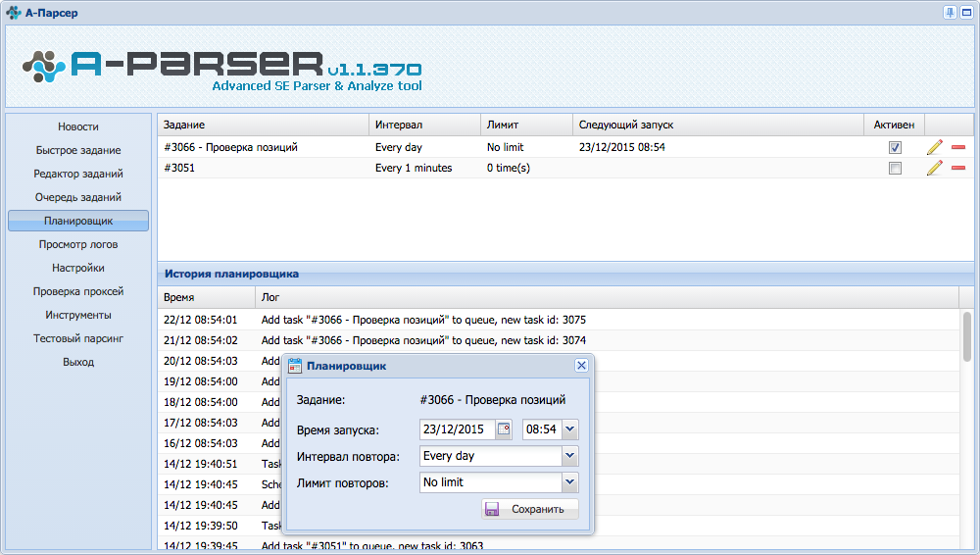Screen dimensions: 980x555
Task: Go to Проверка проксей
Action: [78, 291]
